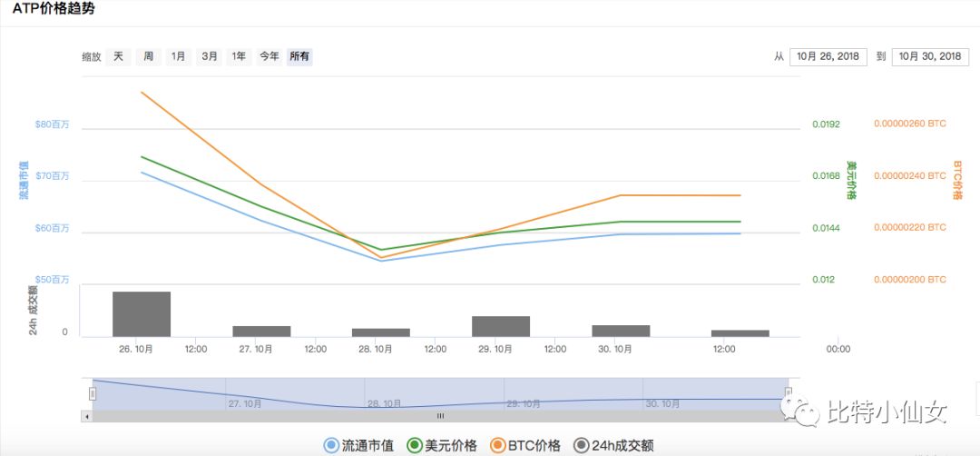Select the 周 zoom range

[148, 56]
